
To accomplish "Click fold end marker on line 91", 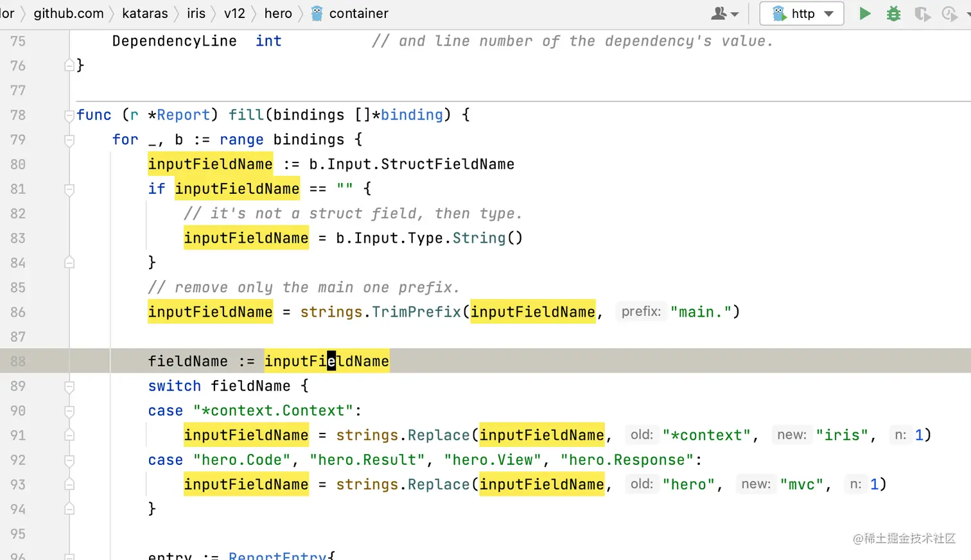I will coord(69,435).
